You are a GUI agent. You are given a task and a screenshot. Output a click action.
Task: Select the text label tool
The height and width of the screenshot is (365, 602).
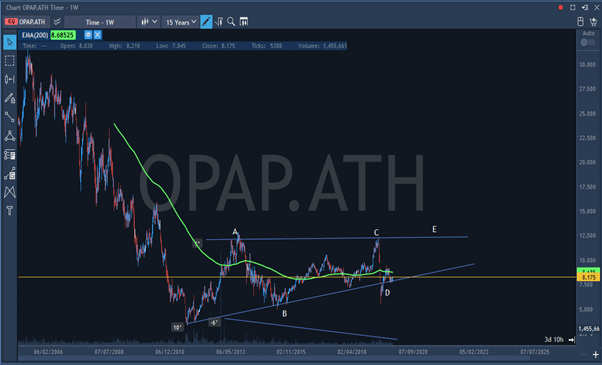(x=10, y=210)
